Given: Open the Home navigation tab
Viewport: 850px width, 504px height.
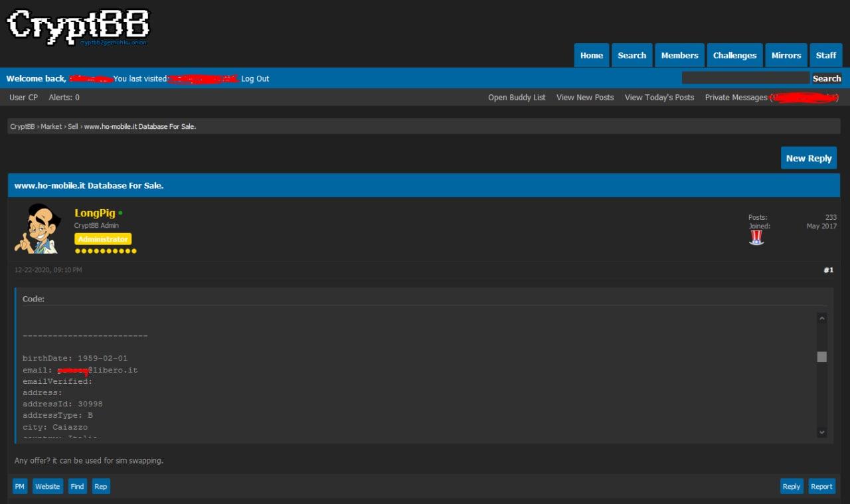Looking at the screenshot, I should pyautogui.click(x=592, y=55).
